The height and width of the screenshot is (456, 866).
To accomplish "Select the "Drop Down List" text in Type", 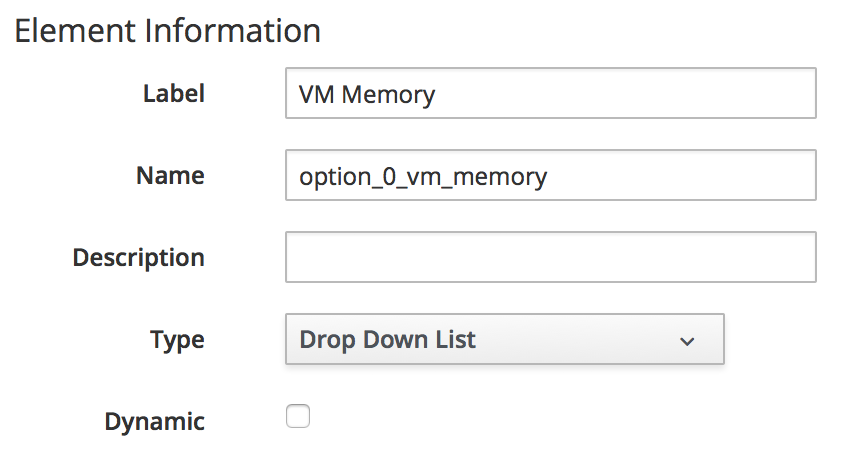I will coord(387,340).
